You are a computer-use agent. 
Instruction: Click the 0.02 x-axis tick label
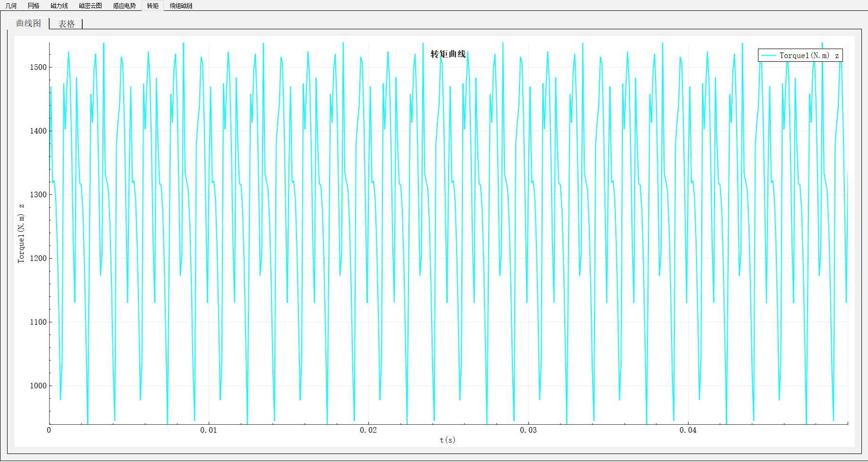click(x=368, y=430)
